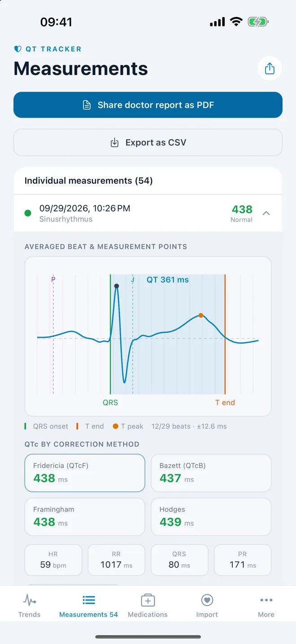296x644 pixels.
Task: Click the QT 361 ms label
Action: coord(168,280)
